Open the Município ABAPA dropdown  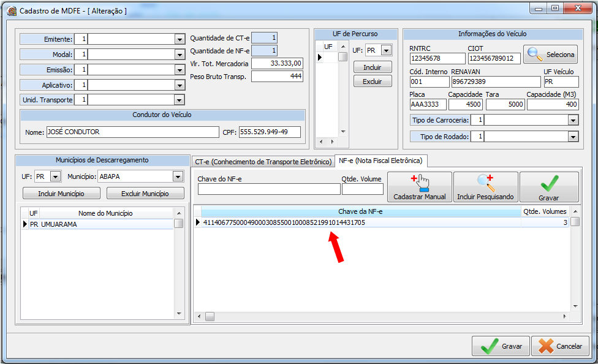point(178,176)
